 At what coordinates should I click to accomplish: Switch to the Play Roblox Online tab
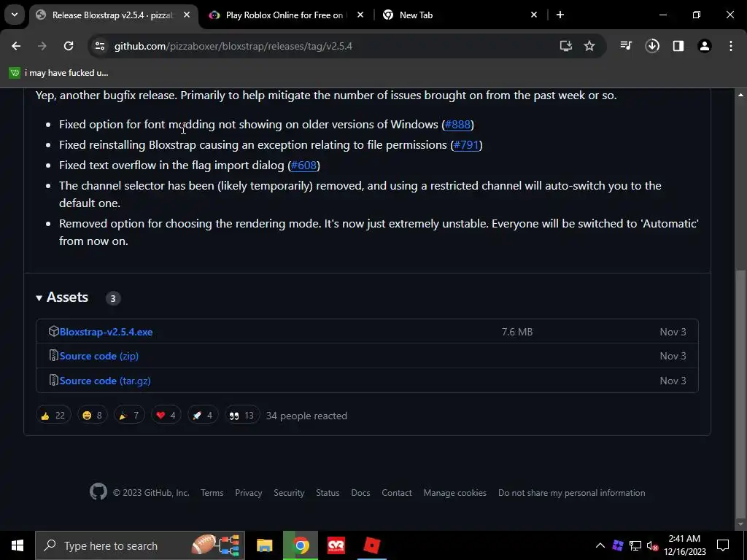pos(285,15)
